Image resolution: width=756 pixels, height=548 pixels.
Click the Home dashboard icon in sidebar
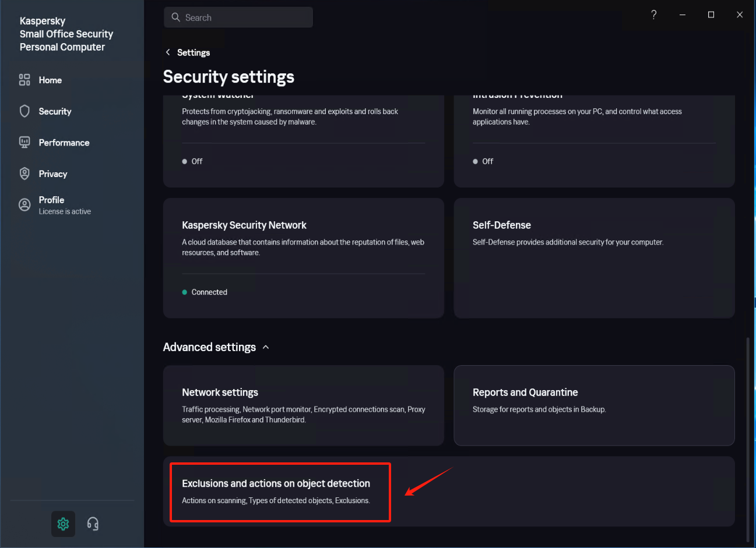[24, 80]
